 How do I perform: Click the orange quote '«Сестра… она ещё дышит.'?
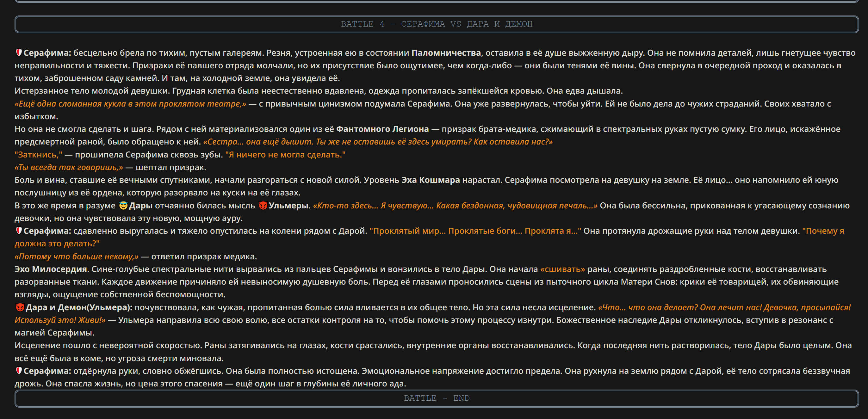258,142
